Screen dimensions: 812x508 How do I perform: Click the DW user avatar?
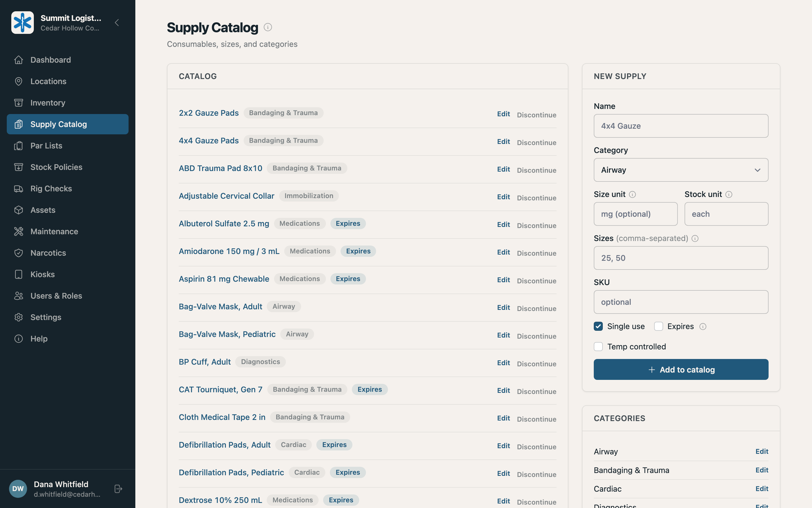(x=18, y=489)
